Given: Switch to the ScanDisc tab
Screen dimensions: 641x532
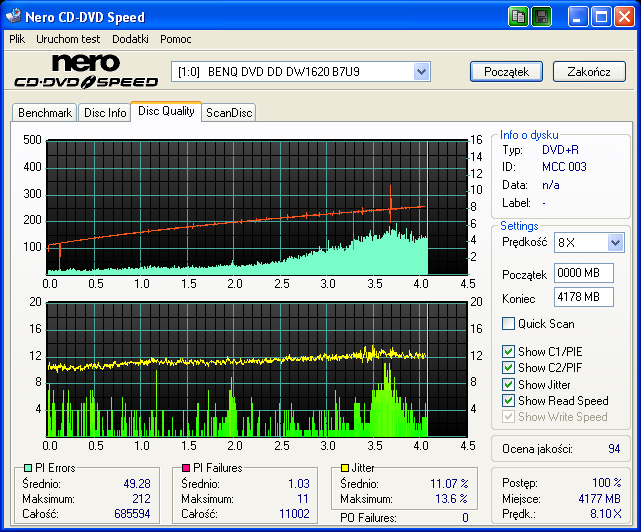Looking at the screenshot, I should pyautogui.click(x=229, y=112).
